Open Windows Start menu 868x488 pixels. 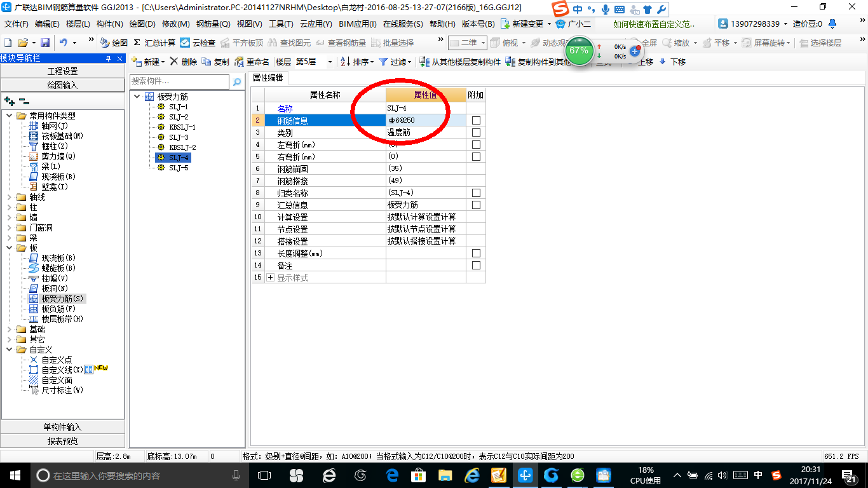pos(15,475)
